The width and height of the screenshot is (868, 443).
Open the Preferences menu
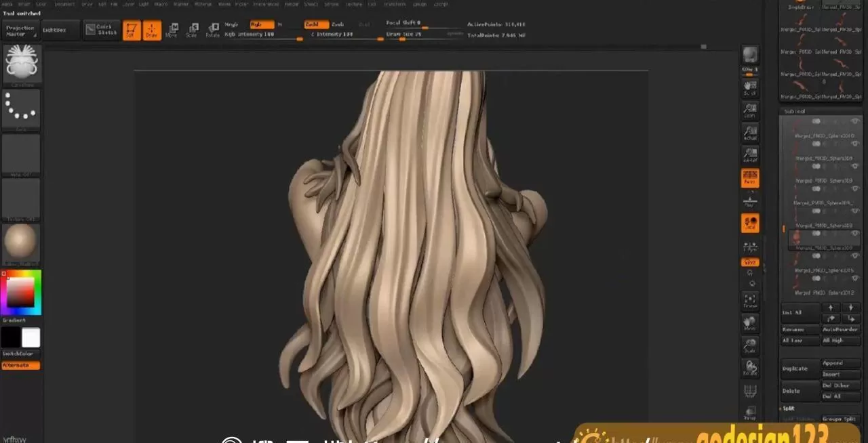point(266,4)
